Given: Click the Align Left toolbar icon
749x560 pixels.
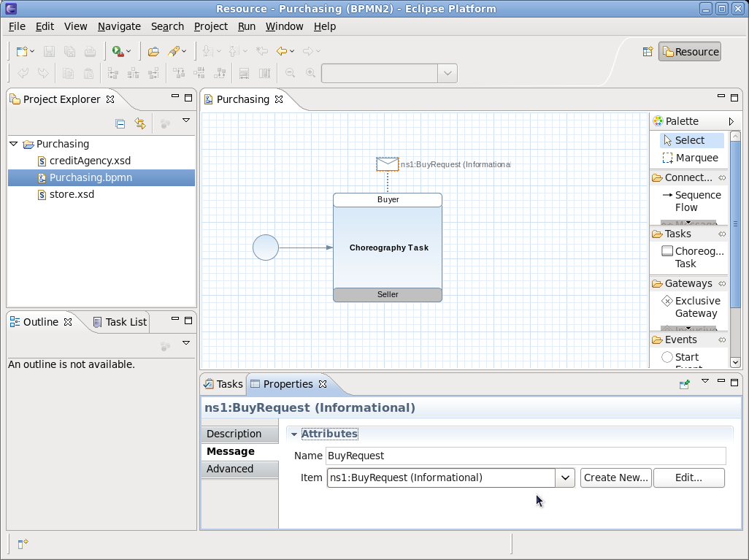Looking at the screenshot, I should click(x=113, y=73).
